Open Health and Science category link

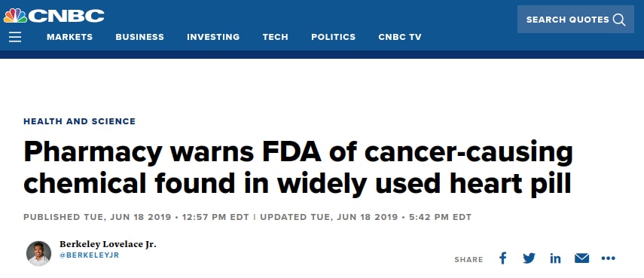(79, 121)
